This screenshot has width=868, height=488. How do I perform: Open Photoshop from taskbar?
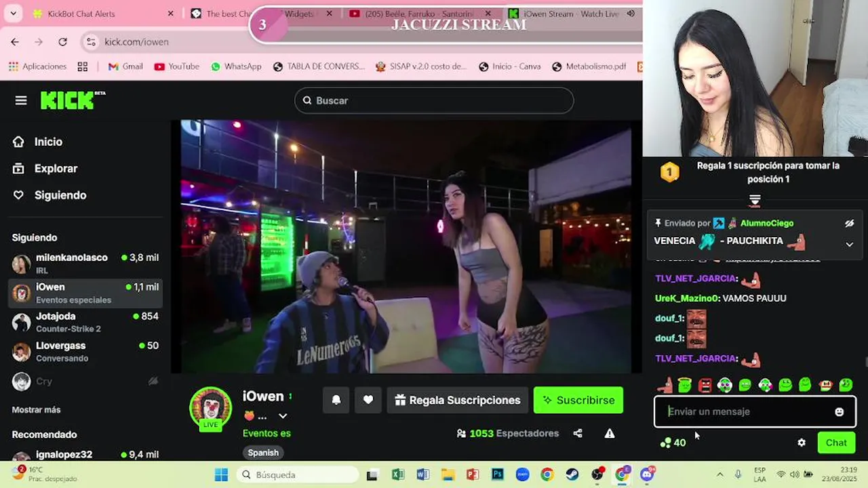(498, 474)
